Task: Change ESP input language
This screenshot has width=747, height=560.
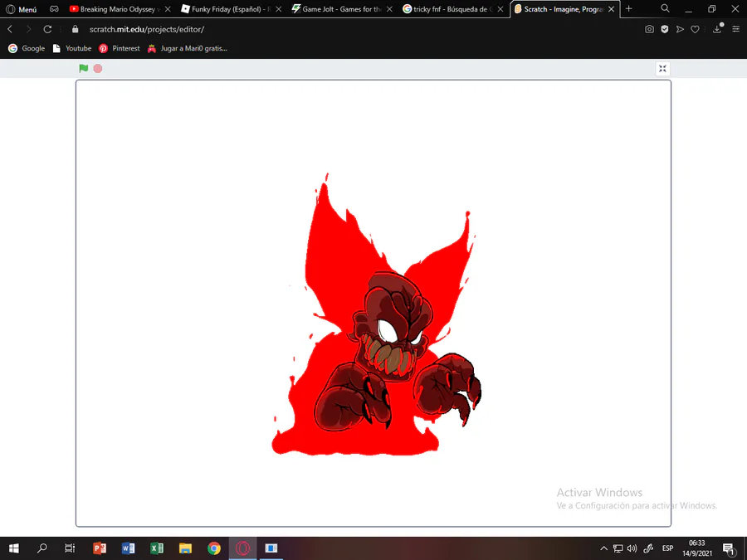Action: pos(667,548)
